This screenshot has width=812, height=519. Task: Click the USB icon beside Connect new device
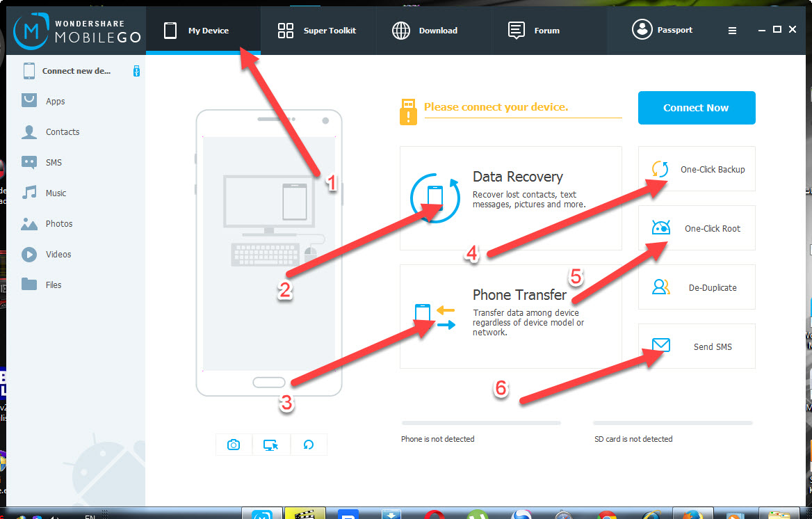[x=136, y=71]
